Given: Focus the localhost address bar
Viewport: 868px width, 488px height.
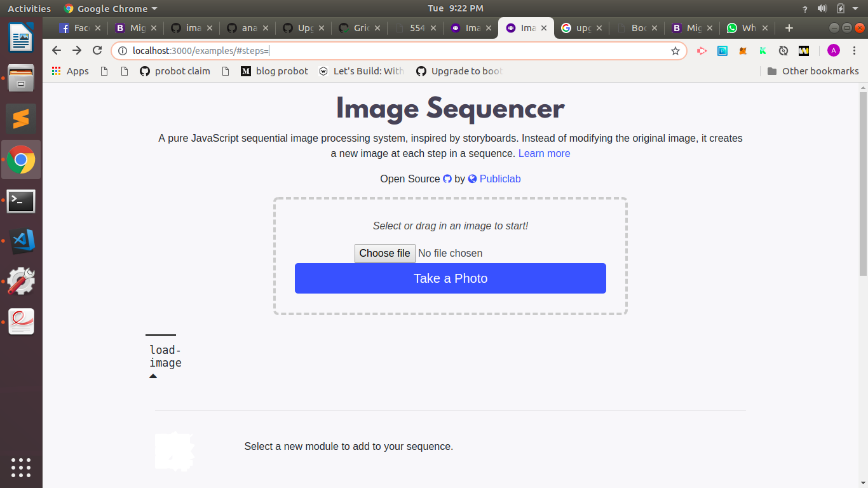Looking at the screenshot, I should point(400,51).
